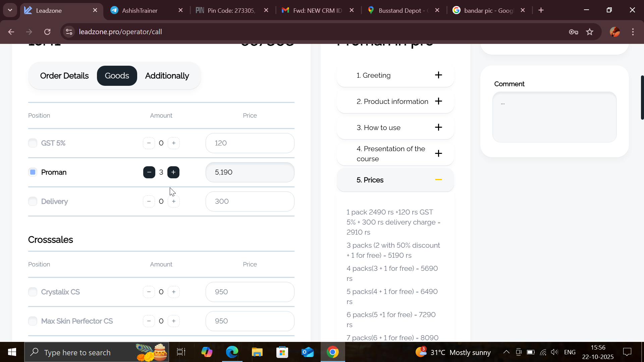
Task: Uncheck the Proman checkbox
Action: (33, 172)
